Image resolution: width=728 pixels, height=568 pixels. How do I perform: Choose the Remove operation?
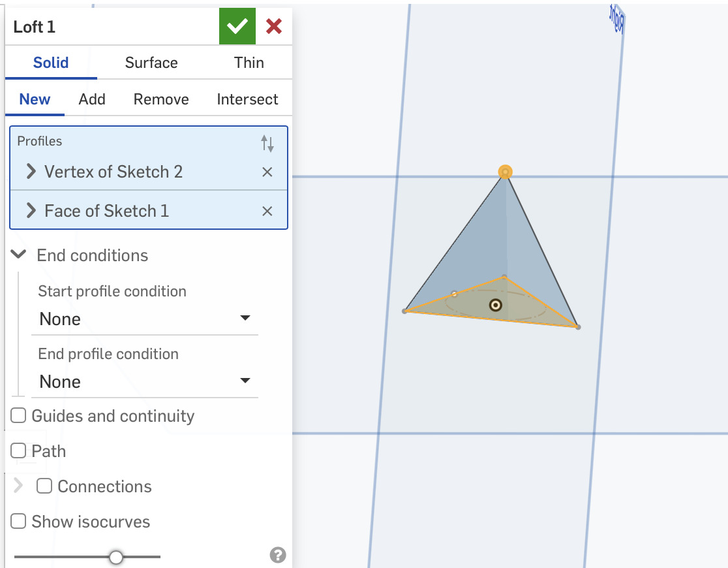point(161,99)
